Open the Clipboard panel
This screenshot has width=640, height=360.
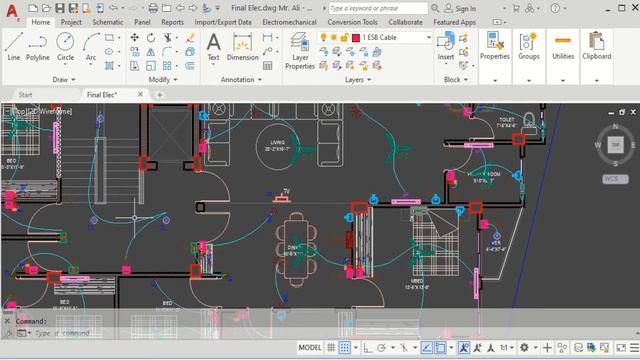tap(597, 46)
